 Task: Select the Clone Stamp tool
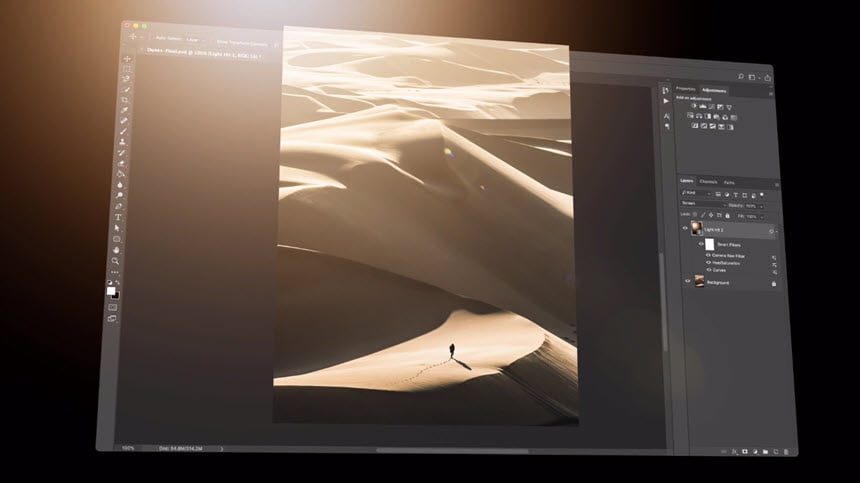122,141
